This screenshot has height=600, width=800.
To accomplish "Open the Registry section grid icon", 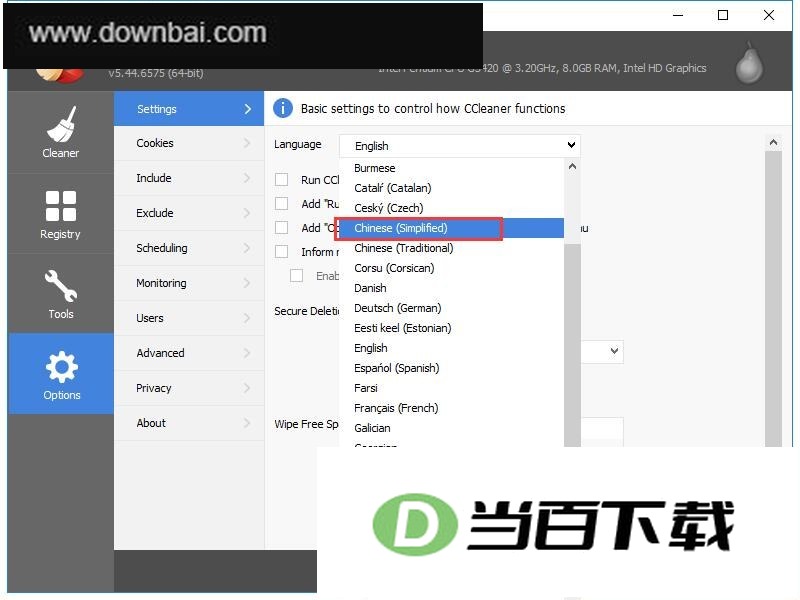I will coord(61,206).
